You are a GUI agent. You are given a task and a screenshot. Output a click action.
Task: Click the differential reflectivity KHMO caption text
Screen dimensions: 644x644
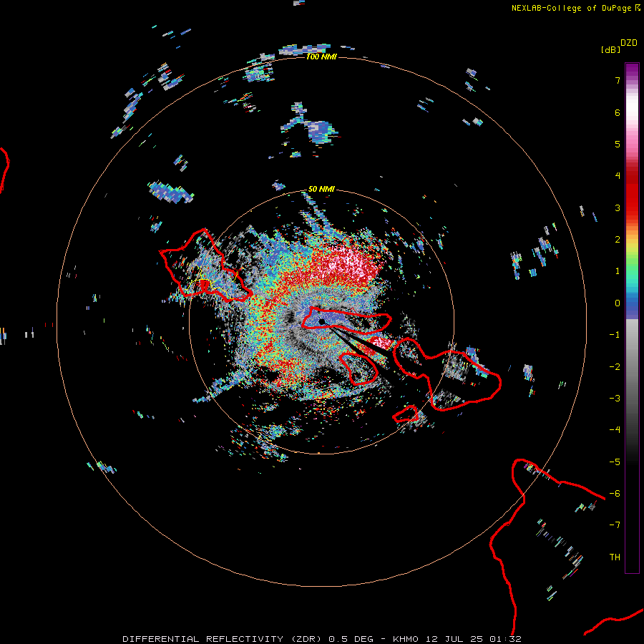(322, 639)
